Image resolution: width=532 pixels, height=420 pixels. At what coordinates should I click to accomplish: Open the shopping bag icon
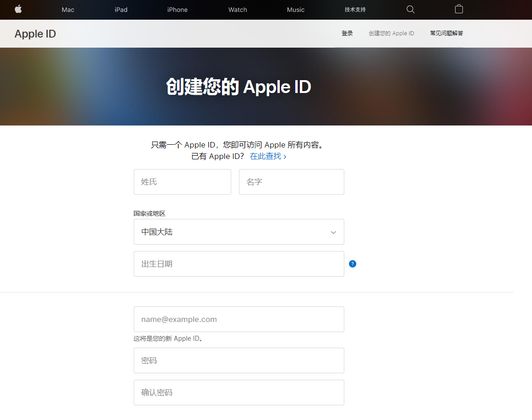point(459,9)
